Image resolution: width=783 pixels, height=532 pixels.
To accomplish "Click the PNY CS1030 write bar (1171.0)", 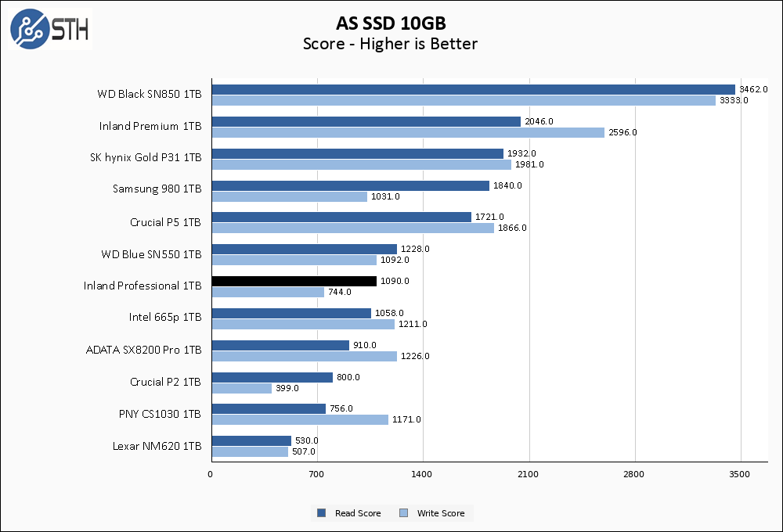I will (300, 419).
